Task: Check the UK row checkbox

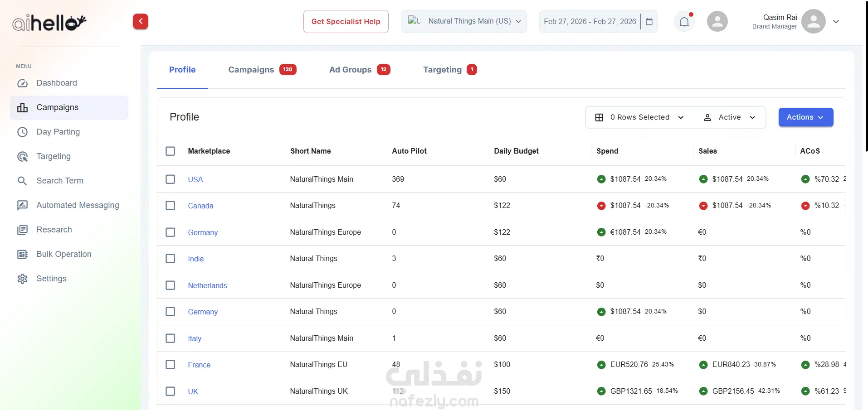Action: [x=171, y=391]
